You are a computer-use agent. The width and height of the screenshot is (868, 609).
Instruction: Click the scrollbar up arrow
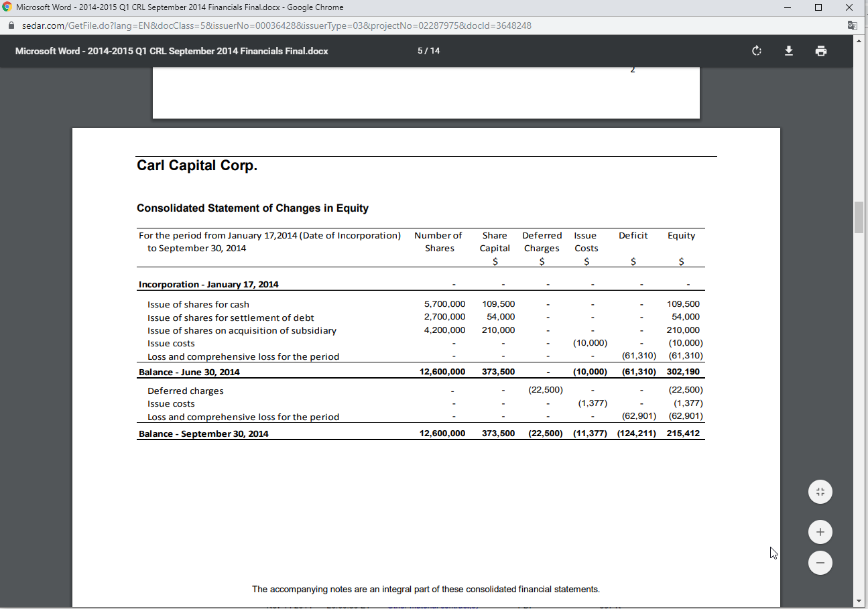(859, 40)
